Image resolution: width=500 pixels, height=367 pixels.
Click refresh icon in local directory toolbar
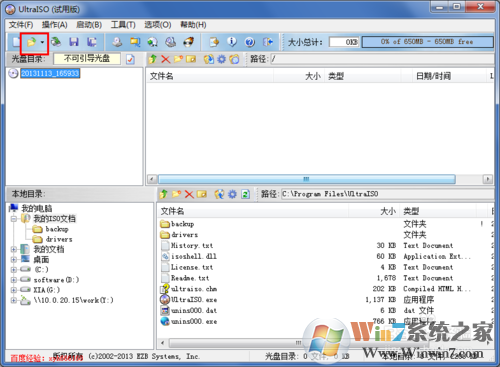click(246, 194)
